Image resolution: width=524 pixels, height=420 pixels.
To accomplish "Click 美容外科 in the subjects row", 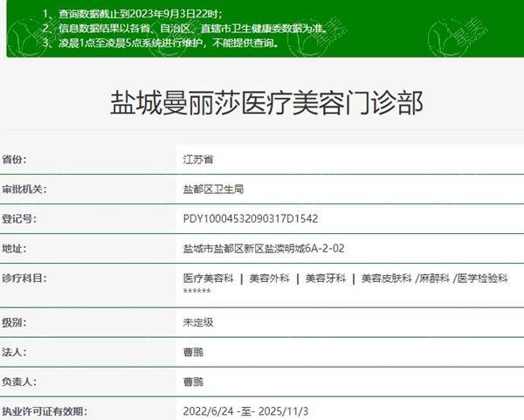I will 269,278.
